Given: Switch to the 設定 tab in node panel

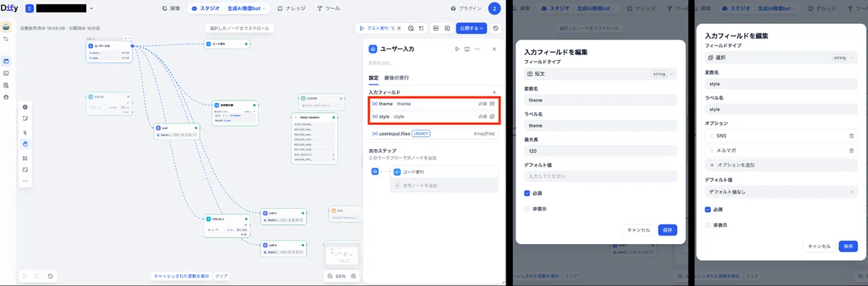Looking at the screenshot, I should [x=373, y=77].
